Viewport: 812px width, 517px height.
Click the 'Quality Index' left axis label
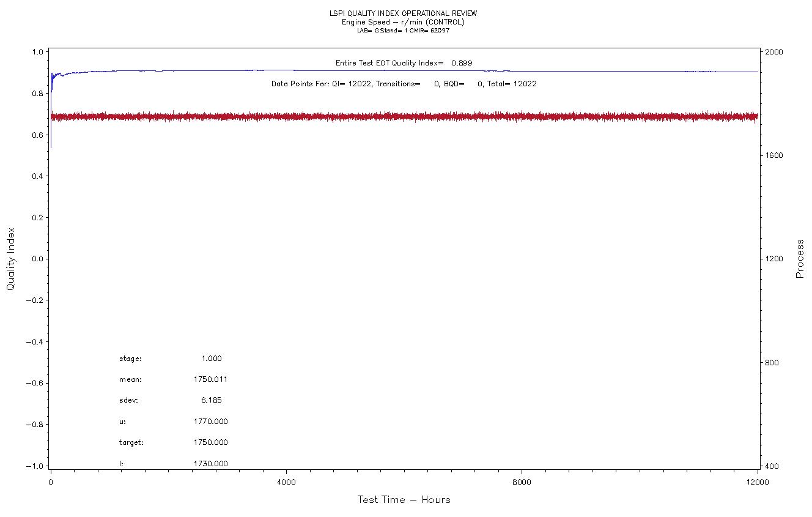click(x=11, y=259)
